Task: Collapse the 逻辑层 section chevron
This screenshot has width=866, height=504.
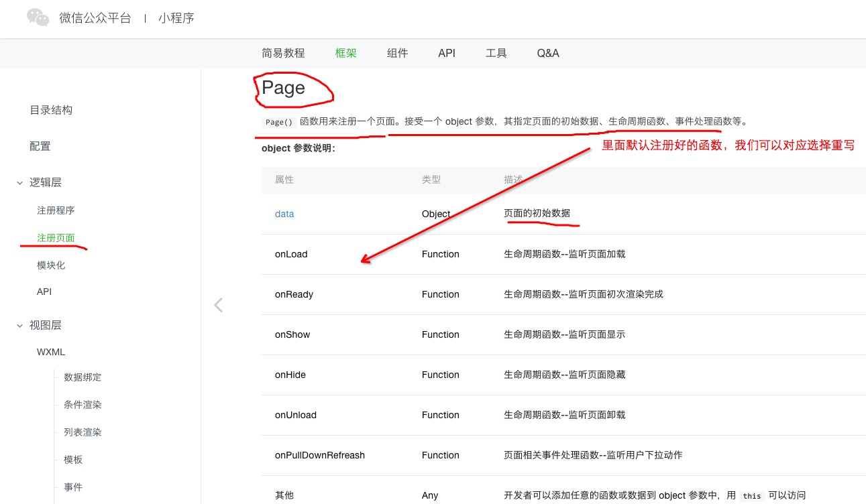Action: (x=19, y=183)
